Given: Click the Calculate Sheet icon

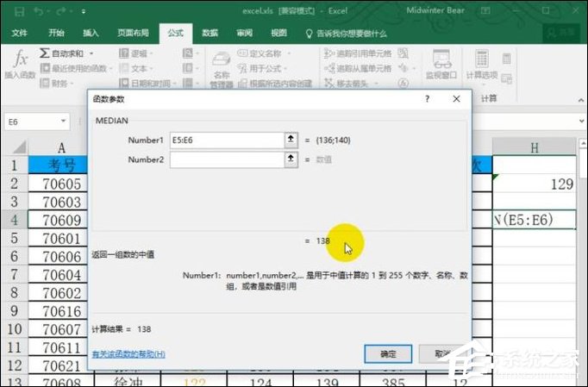Looking at the screenshot, I should 507,78.
